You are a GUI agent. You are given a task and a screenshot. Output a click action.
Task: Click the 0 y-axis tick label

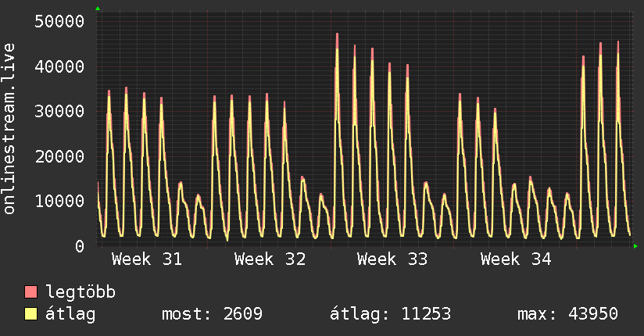coord(80,246)
